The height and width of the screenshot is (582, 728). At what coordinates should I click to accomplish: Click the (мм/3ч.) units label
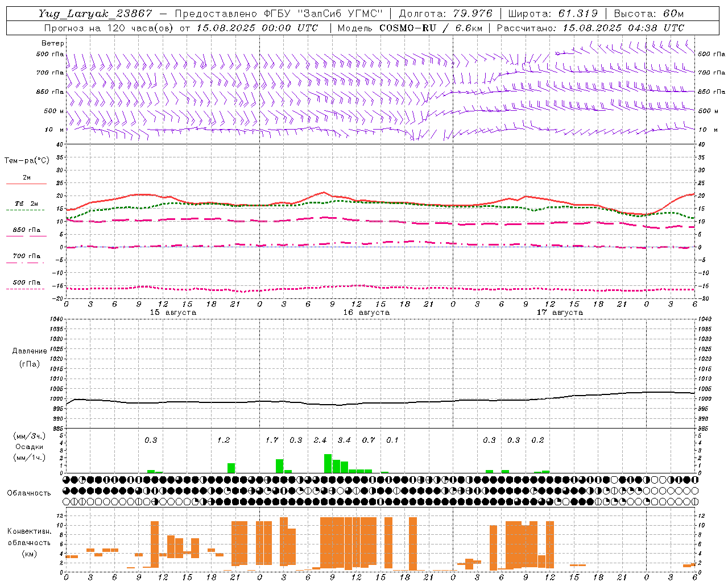tap(30, 436)
